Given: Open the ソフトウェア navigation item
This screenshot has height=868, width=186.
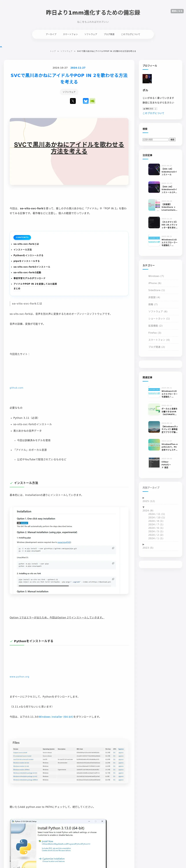Looking at the screenshot, I should pyautogui.click(x=91, y=34).
